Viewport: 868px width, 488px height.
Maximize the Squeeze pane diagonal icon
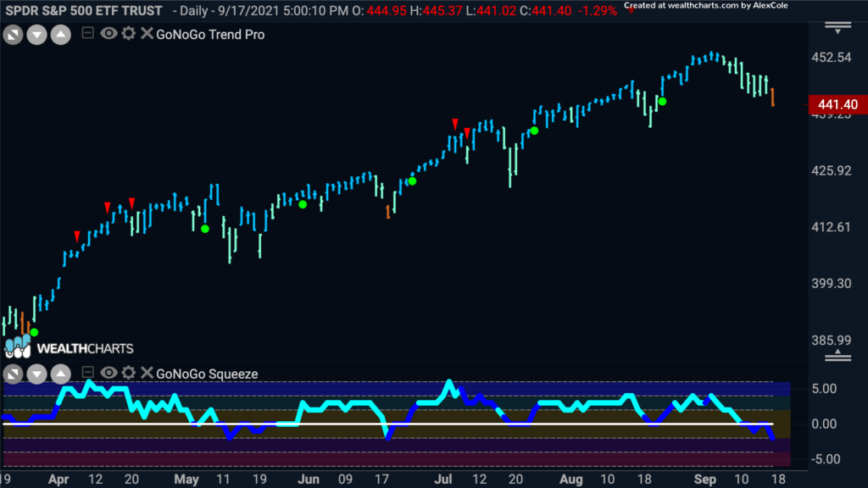13,374
